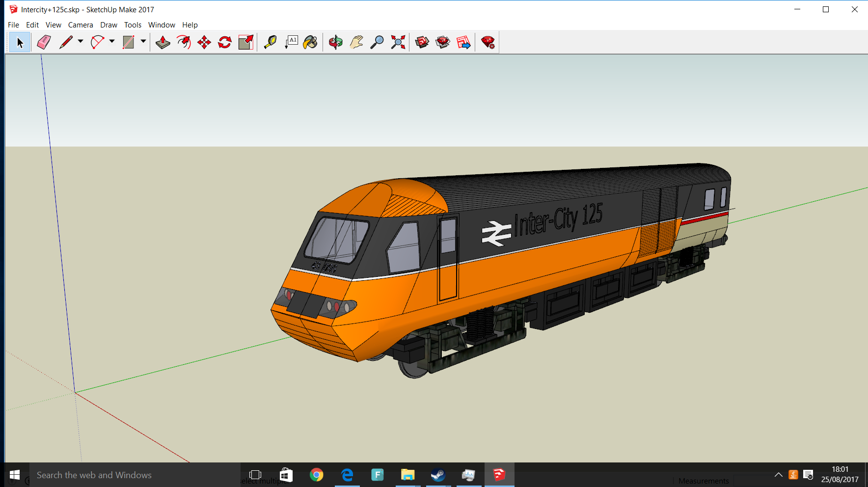Click the Zoom Extents tool
This screenshot has height=487, width=868.
[398, 42]
